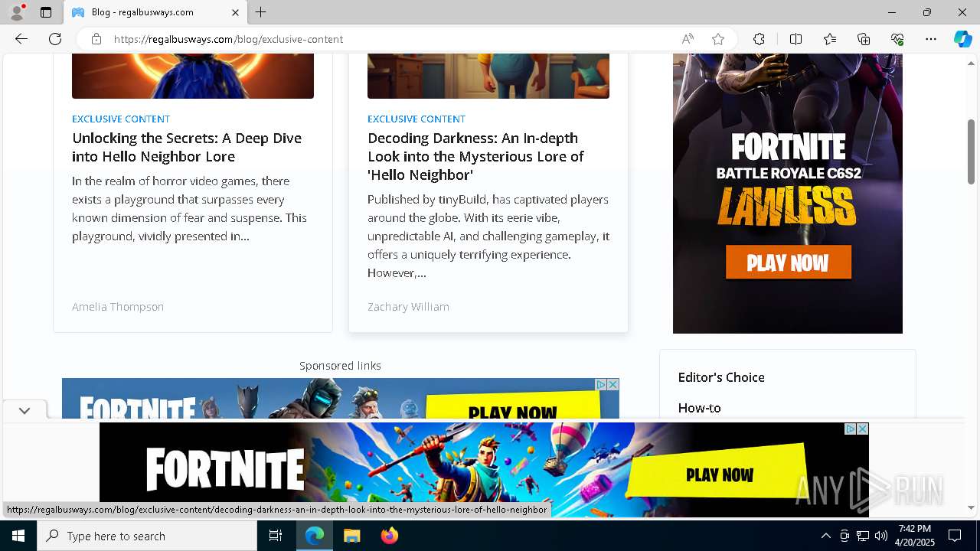Screen dimensions: 980x551
Task: Open Decoding Darkness article thumbnail
Action: [488, 76]
